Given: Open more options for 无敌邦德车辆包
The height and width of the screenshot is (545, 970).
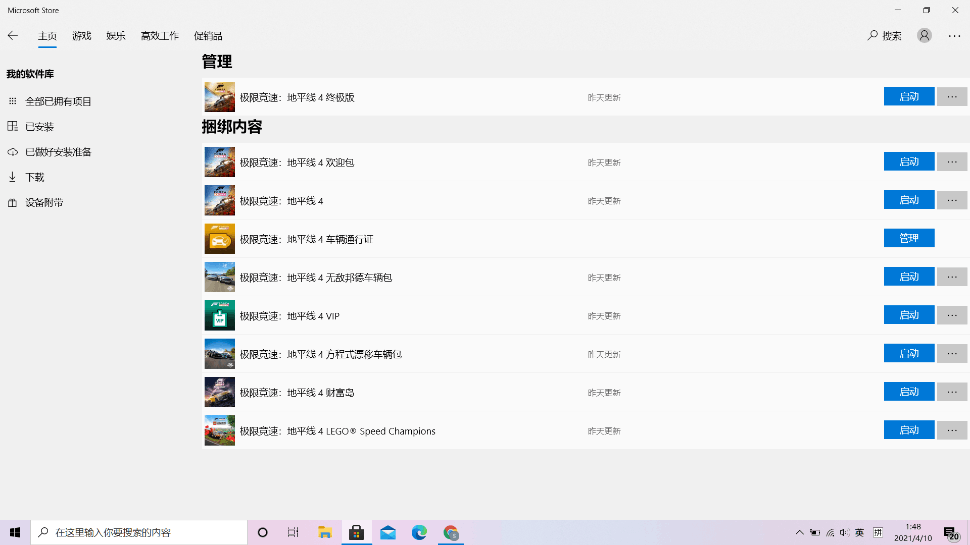Looking at the screenshot, I should pyautogui.click(x=952, y=277).
